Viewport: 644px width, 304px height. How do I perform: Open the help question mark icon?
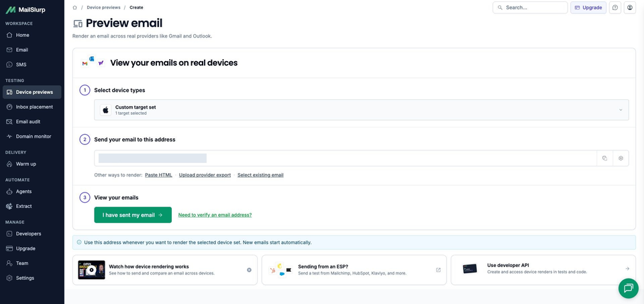click(x=615, y=7)
